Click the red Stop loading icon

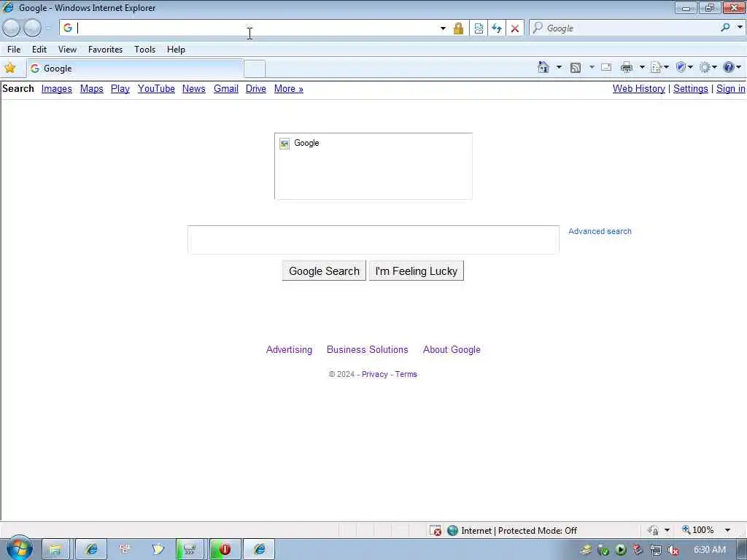point(515,28)
